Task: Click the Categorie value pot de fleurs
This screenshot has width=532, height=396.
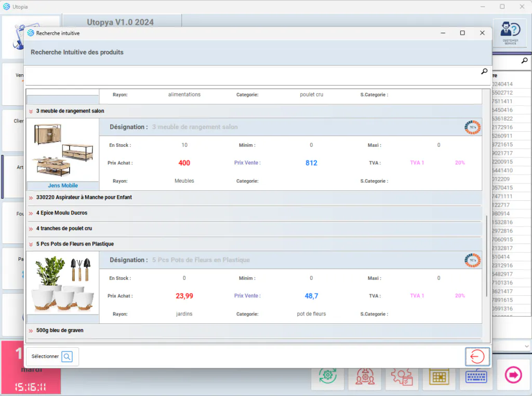Action: tap(311, 313)
